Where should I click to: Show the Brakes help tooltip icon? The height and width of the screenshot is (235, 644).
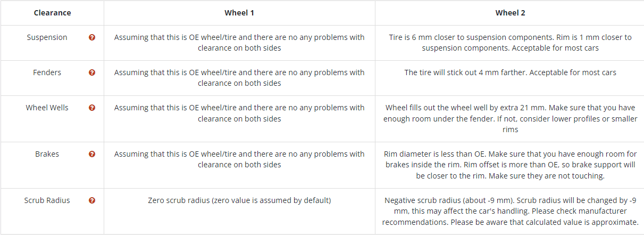(x=92, y=154)
